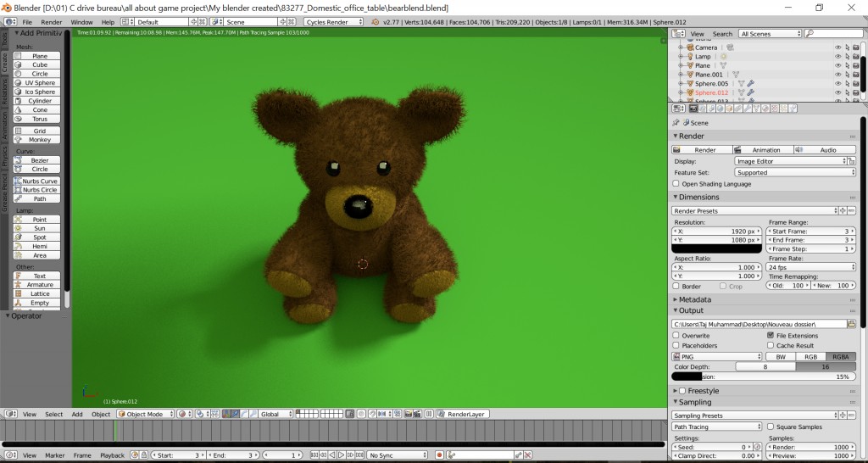
Task: Open the Render menu in info header
Action: tap(52, 22)
